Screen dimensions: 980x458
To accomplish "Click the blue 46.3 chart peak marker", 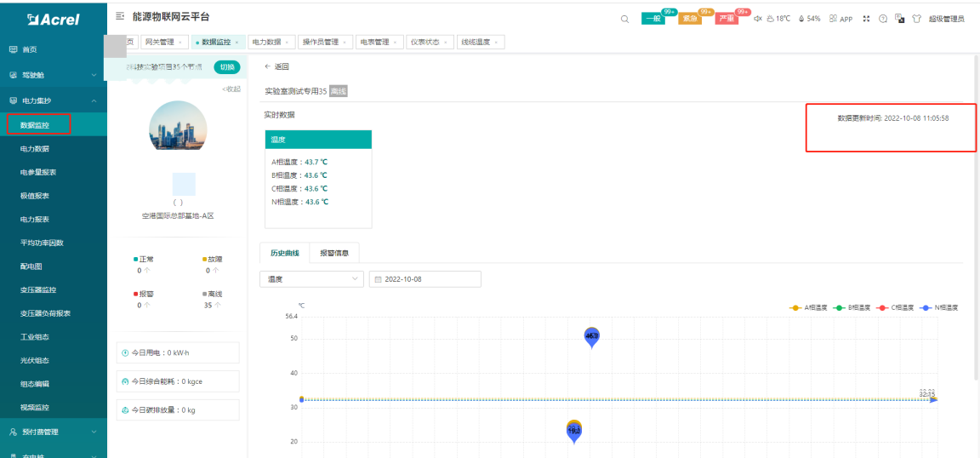I will tap(592, 336).
